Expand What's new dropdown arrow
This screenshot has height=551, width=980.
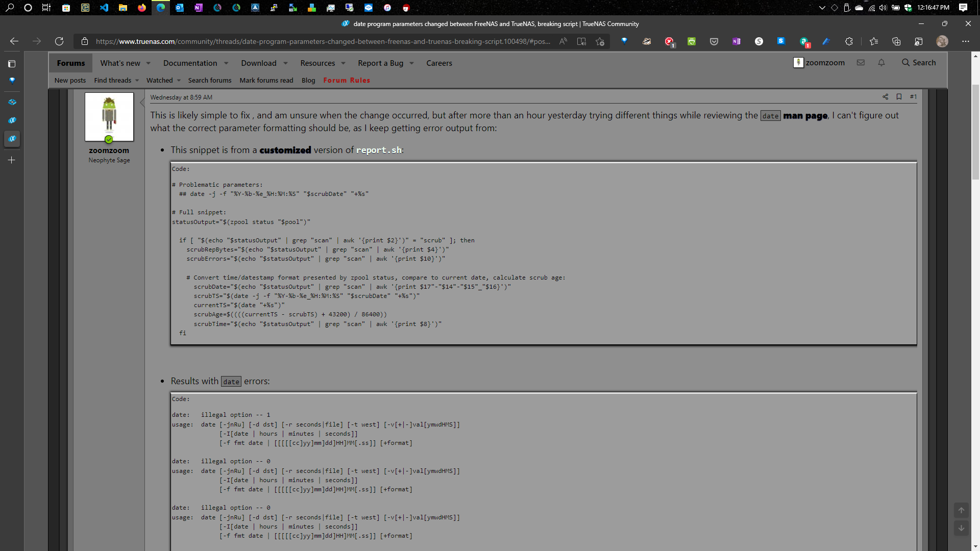click(x=149, y=63)
